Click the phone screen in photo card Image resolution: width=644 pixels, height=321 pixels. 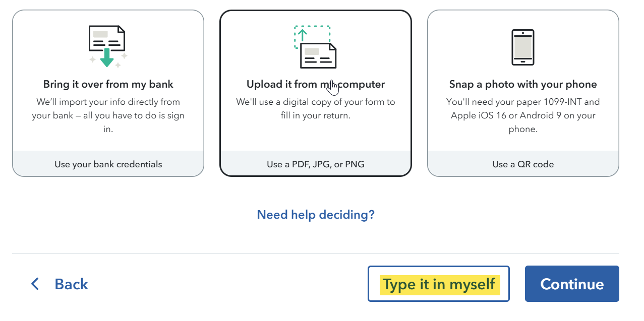[523, 47]
